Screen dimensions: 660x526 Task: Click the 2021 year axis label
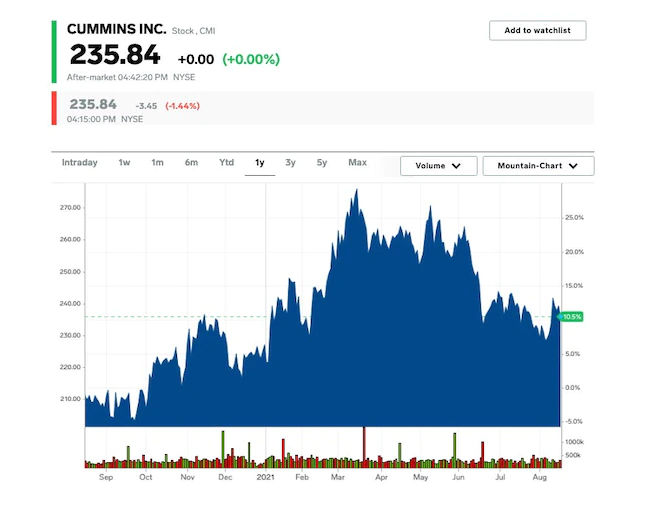265,477
